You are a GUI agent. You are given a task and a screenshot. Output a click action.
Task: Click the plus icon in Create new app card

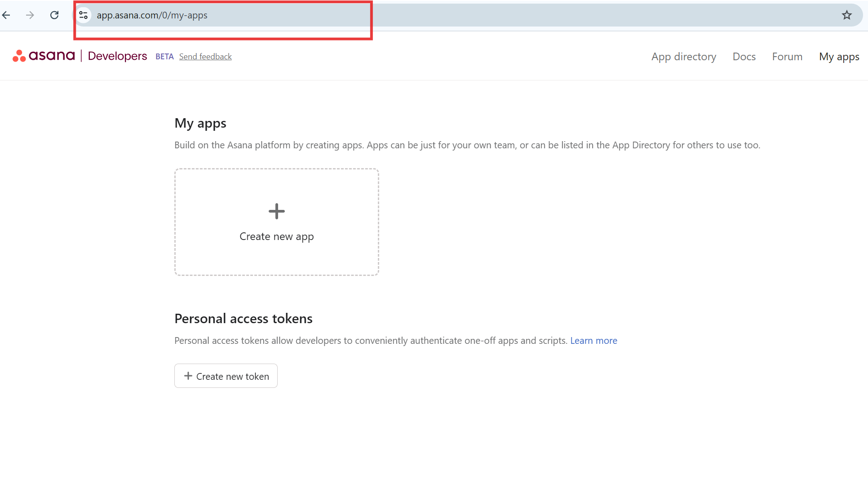click(x=277, y=211)
